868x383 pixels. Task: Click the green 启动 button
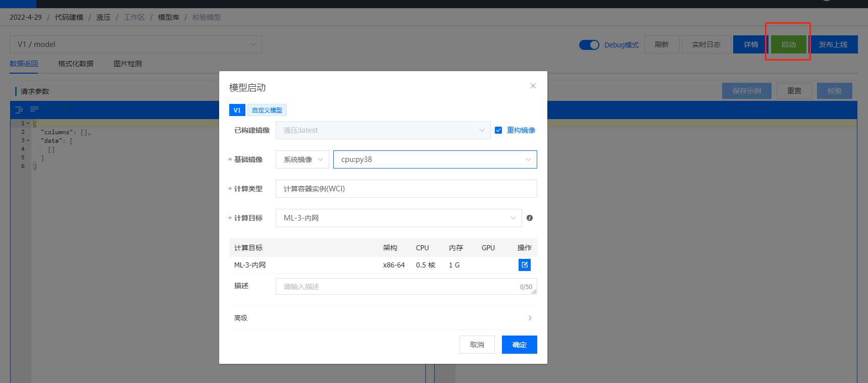(x=788, y=44)
